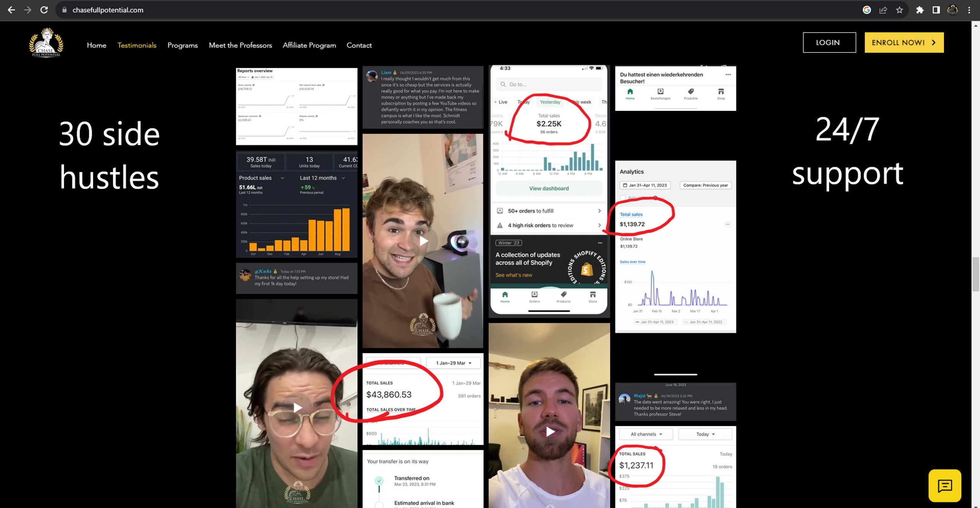Click the blue 'Total sales' link in Analytics
The width and height of the screenshot is (980, 508).
[631, 215]
